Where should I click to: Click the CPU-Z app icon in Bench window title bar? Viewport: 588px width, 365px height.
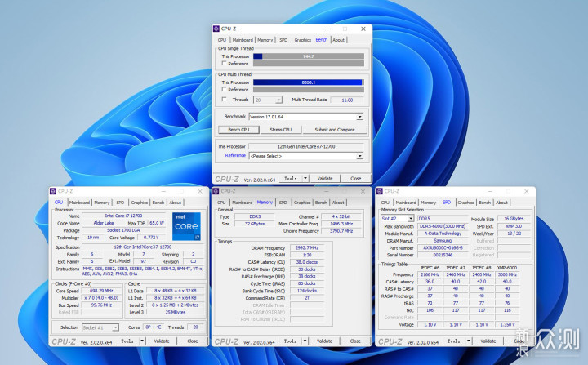tap(216, 29)
